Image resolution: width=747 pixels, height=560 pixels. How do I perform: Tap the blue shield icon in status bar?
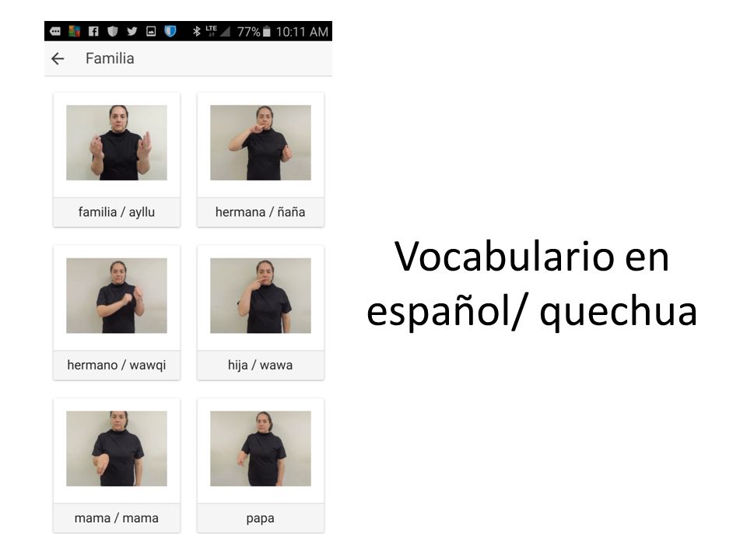coord(170,31)
